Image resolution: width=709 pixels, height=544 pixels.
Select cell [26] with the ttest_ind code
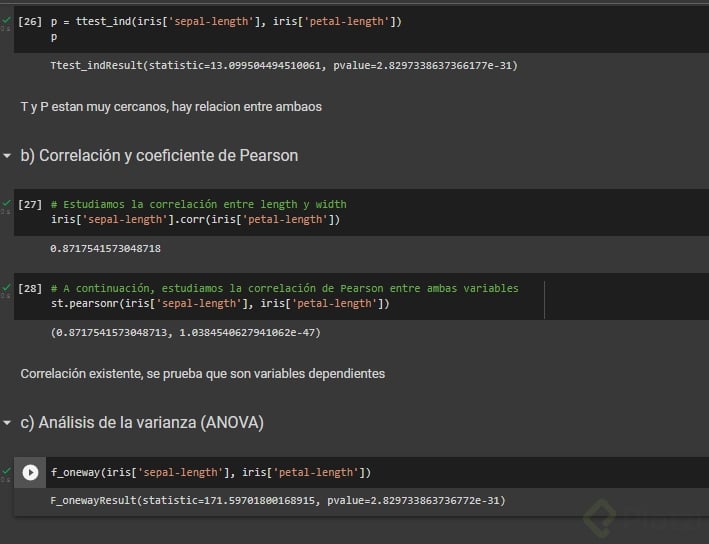click(x=361, y=29)
